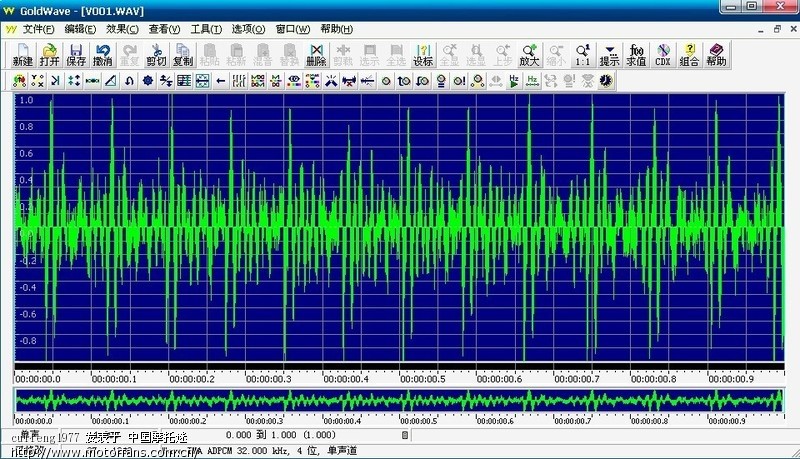Open the 帮助 help toolbar button

click(x=716, y=54)
